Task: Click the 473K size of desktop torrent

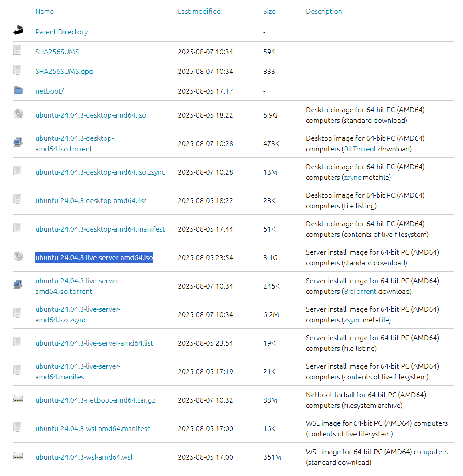Action: [271, 143]
